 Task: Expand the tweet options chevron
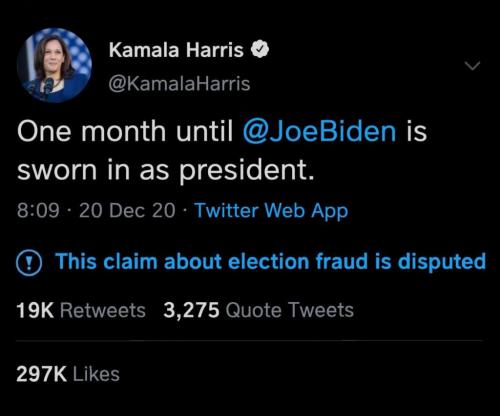point(473,66)
